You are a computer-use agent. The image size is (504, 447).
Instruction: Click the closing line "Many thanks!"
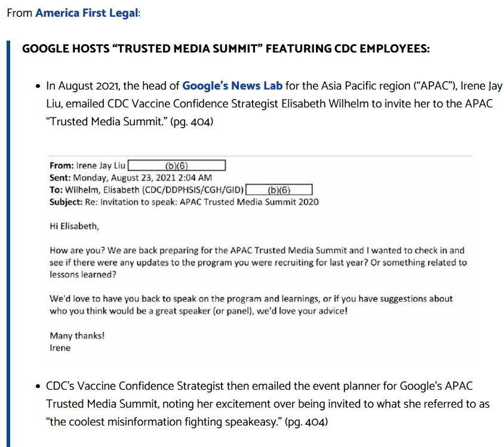77,335
